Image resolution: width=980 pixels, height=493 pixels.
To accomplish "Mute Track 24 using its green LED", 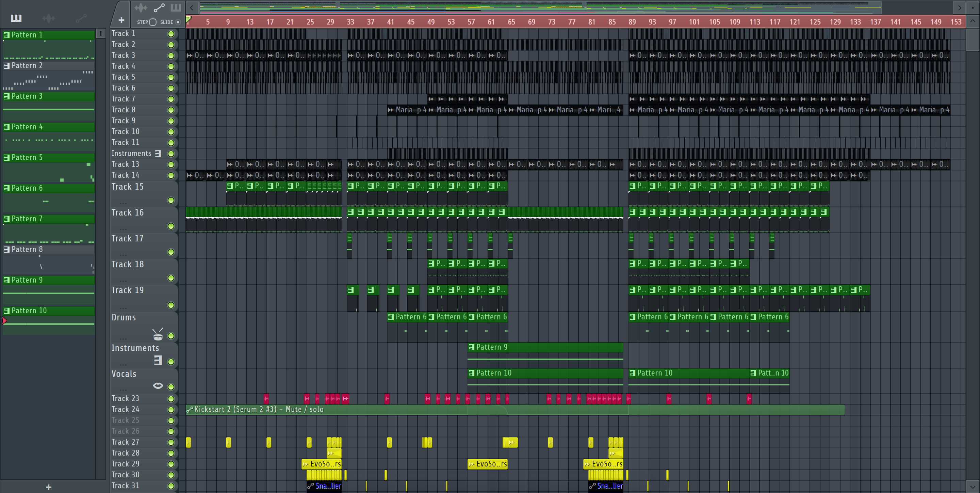I will (171, 410).
